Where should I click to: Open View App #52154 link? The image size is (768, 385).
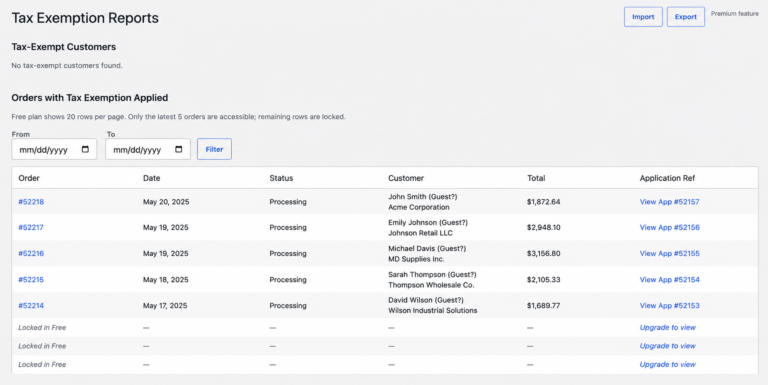click(669, 280)
